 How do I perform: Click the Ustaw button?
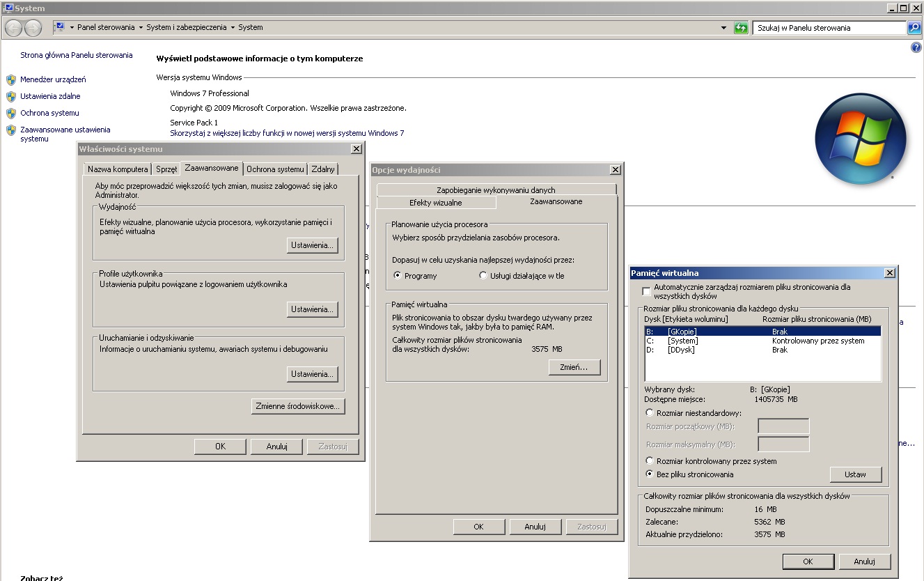856,474
